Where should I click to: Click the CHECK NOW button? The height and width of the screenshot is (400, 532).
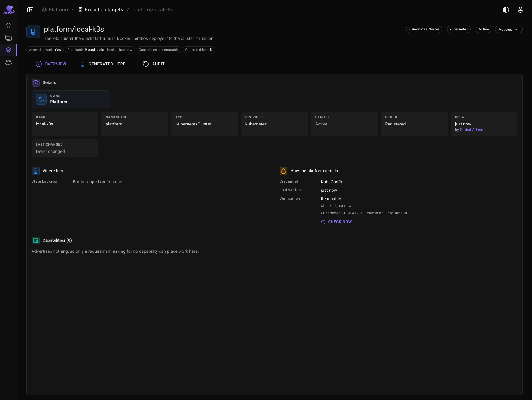(x=336, y=222)
